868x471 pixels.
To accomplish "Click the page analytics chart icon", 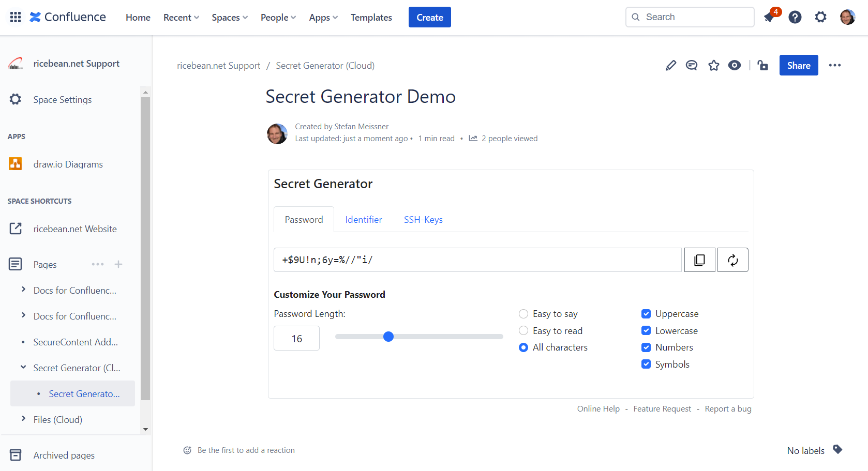I will pos(473,138).
